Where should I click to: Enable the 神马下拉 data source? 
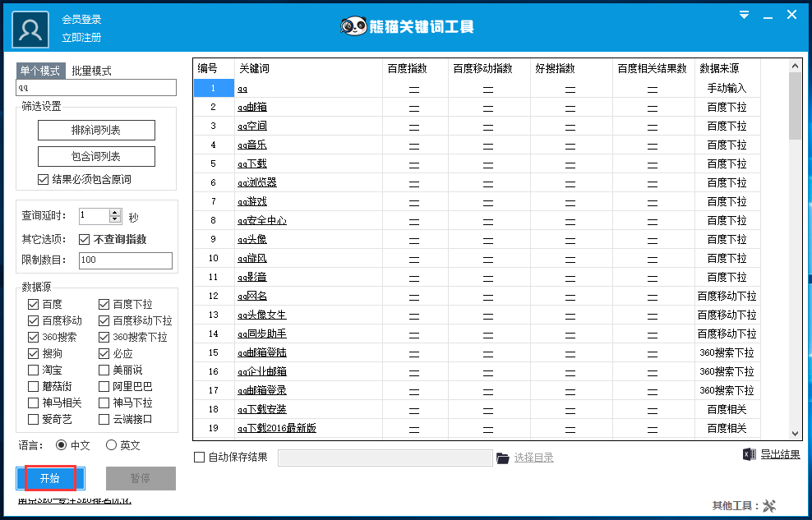[x=104, y=403]
